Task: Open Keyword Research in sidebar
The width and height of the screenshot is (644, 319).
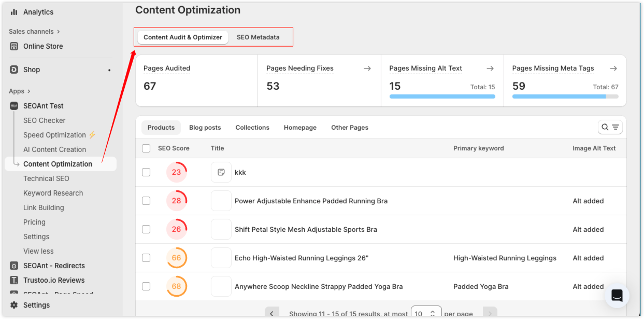Action: [53, 193]
